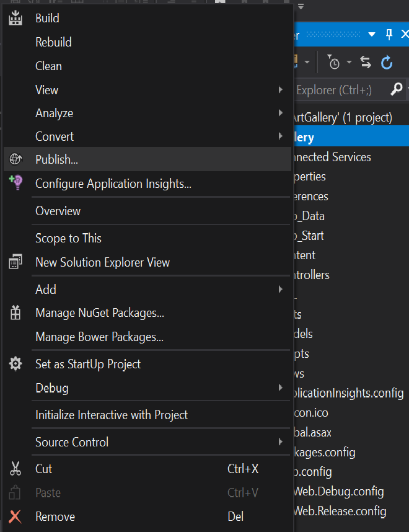Click the scissors Cut icon
This screenshot has width=409, height=532.
pos(15,469)
